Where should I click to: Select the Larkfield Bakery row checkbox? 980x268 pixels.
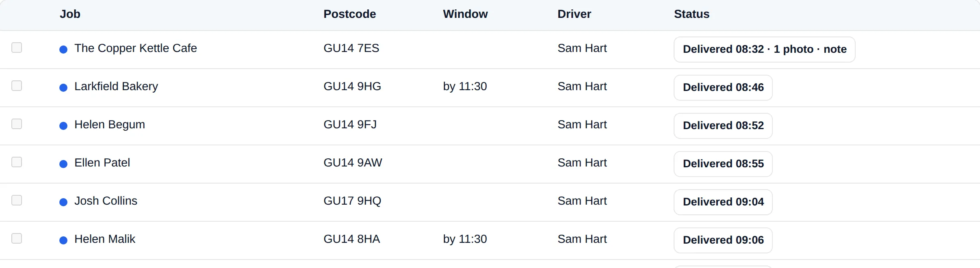click(x=17, y=86)
